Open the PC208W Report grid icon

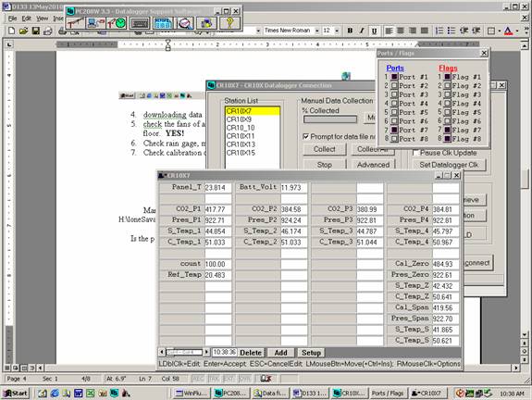click(163, 23)
